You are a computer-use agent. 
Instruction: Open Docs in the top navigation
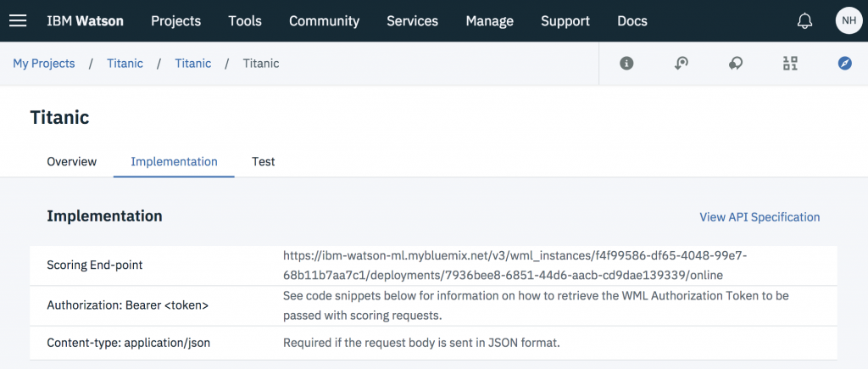pos(632,21)
